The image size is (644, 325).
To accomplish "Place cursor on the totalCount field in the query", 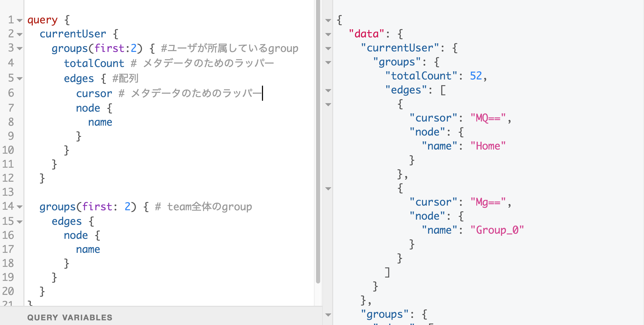I will pos(94,63).
